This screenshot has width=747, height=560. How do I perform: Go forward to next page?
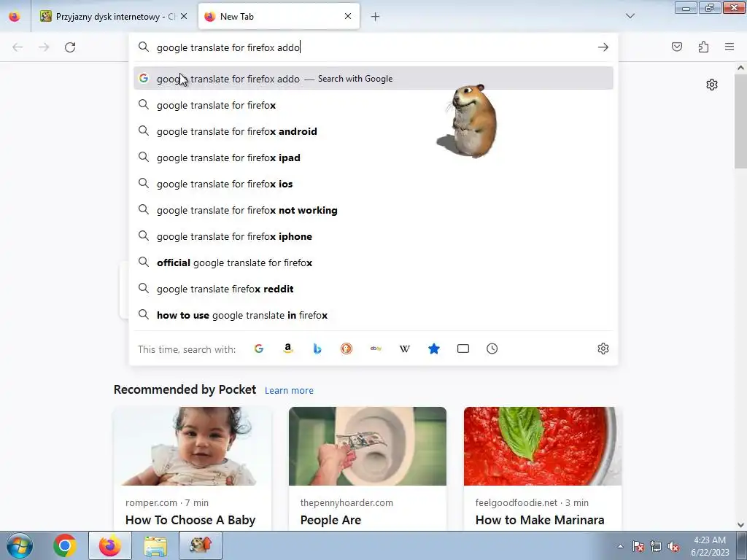tap(44, 47)
